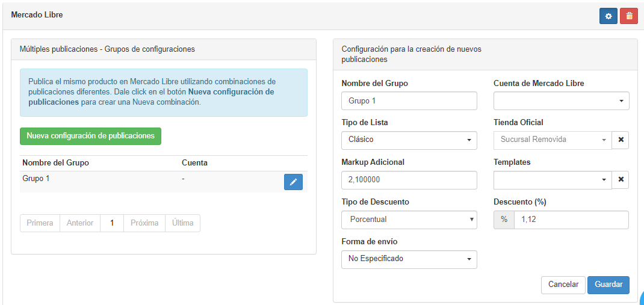
Task: Clear the Templates selection with X
Action: [621, 179]
